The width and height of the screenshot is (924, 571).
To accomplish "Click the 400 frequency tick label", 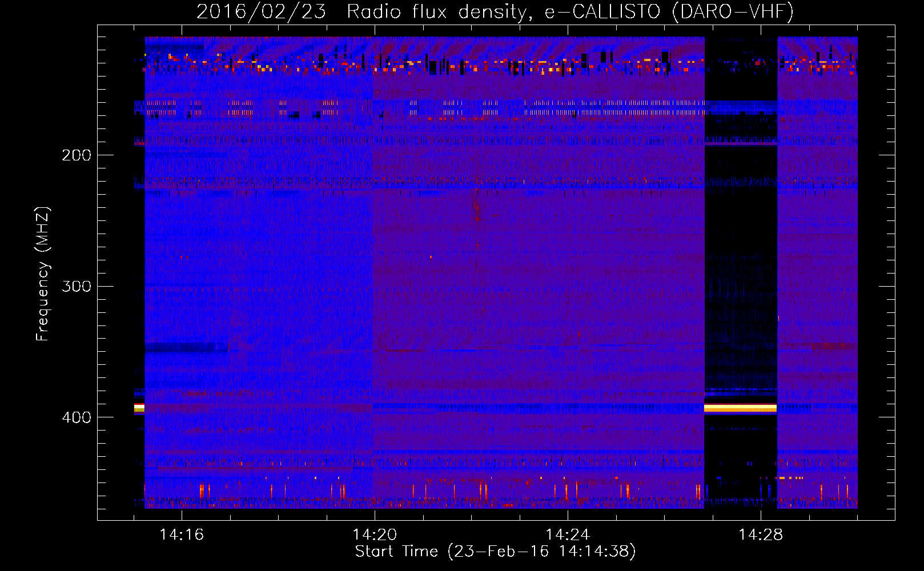I will coord(77,417).
